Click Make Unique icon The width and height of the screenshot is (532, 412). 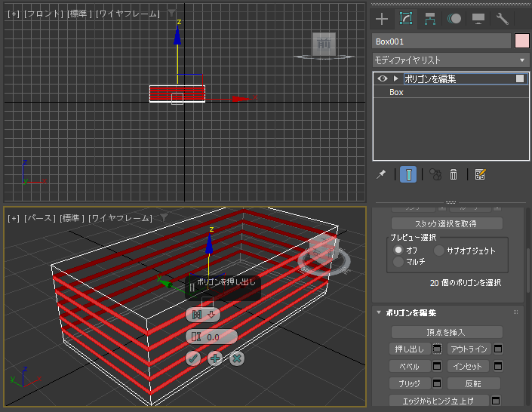click(435, 174)
